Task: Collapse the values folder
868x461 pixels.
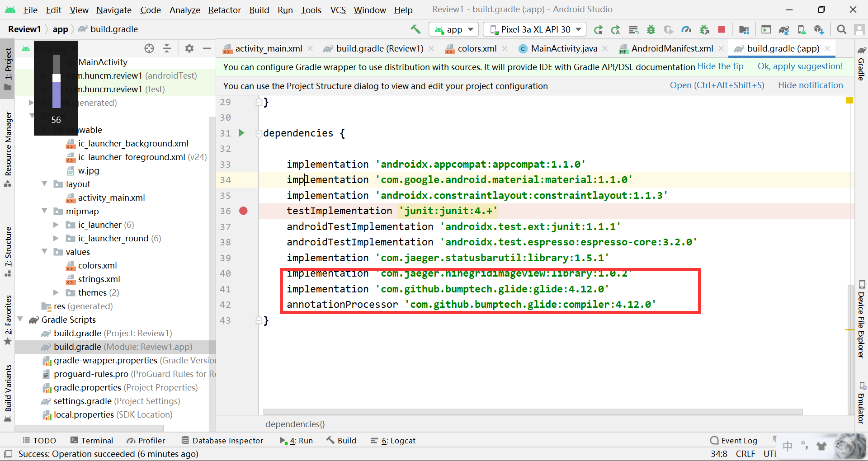Action: pyautogui.click(x=44, y=251)
